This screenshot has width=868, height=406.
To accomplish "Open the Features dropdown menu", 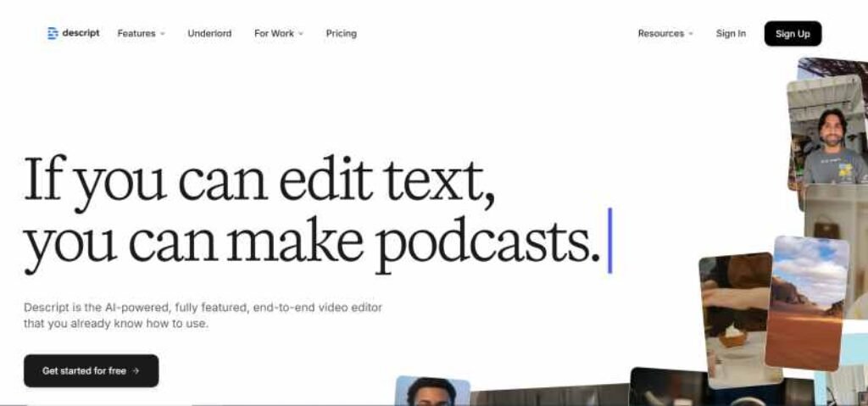I will point(142,33).
